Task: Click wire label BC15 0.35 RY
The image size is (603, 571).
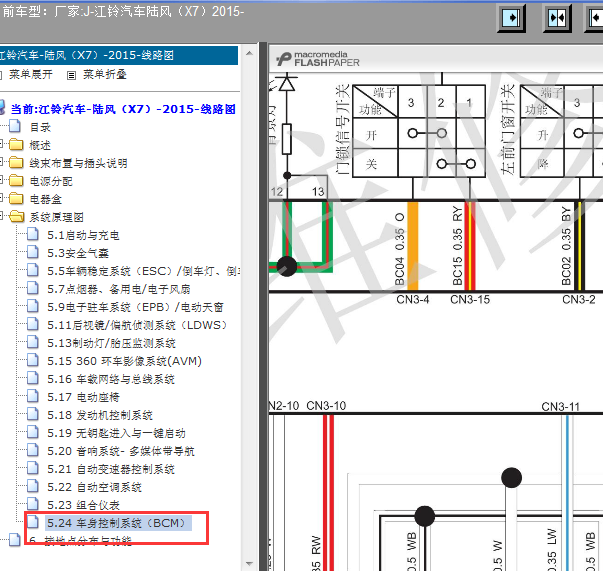Action: pos(457,245)
